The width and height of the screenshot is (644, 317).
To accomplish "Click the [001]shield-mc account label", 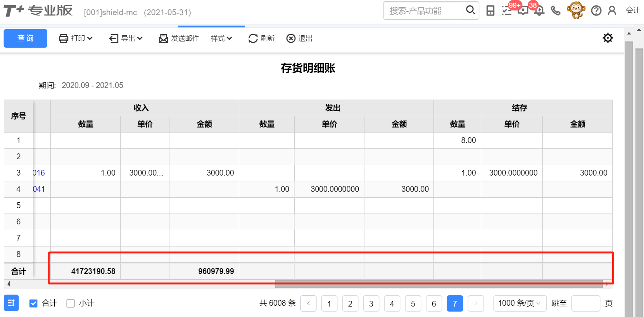I will click(110, 12).
